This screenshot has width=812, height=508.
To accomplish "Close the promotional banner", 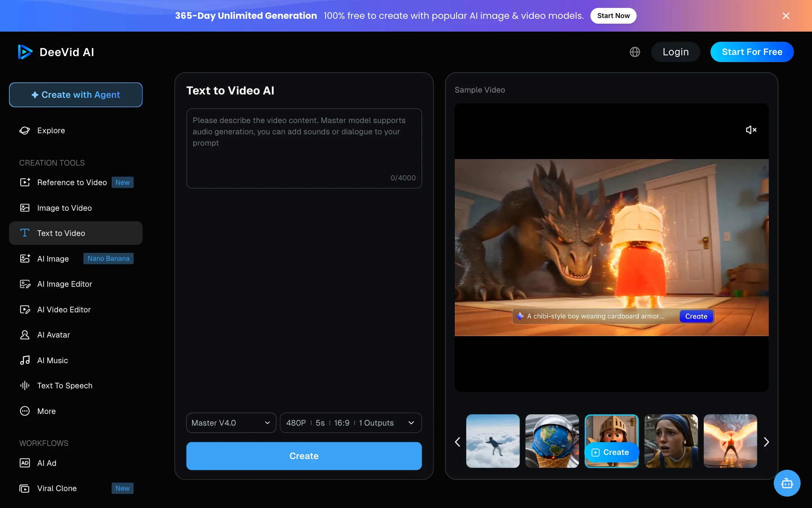I will point(786,16).
